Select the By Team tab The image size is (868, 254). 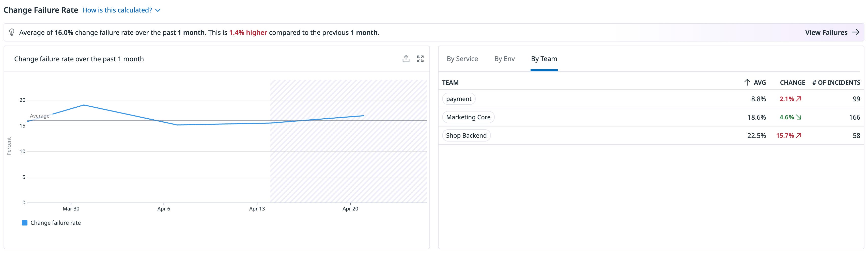coord(544,59)
